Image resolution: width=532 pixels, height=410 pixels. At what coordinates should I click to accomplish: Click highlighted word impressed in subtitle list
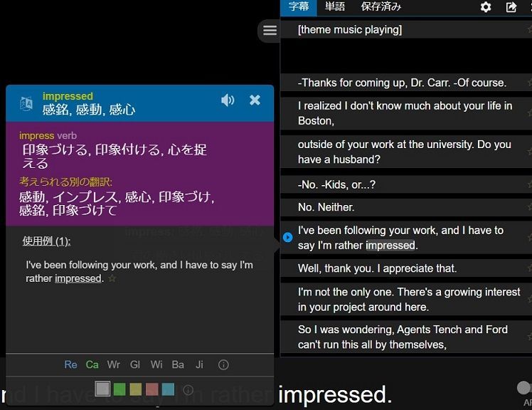tap(390, 246)
